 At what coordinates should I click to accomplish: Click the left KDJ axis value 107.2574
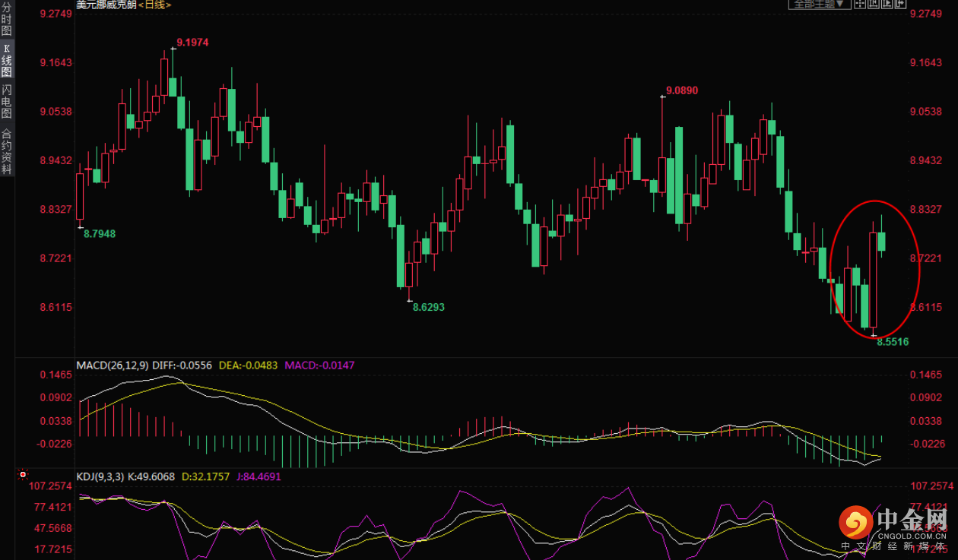click(x=49, y=486)
